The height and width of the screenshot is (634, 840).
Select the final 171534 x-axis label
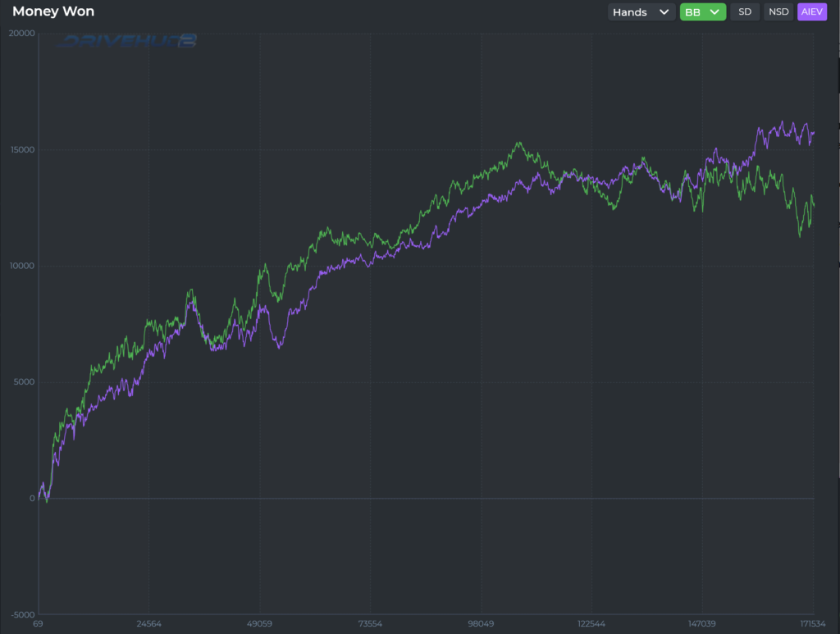[810, 624]
